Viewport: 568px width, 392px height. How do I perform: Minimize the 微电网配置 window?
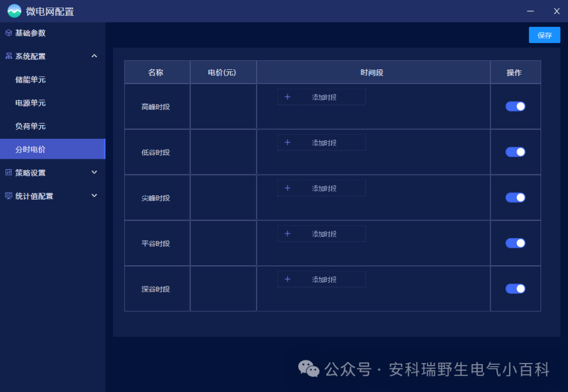point(530,11)
